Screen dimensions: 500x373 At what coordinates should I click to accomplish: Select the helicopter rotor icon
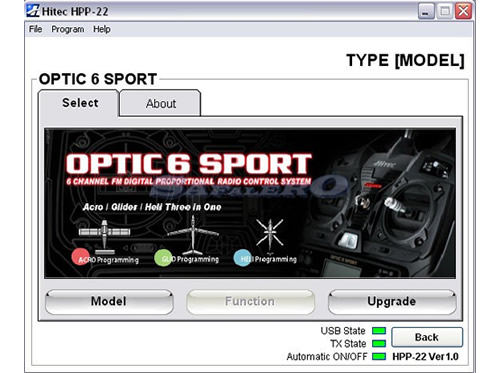pos(270,233)
